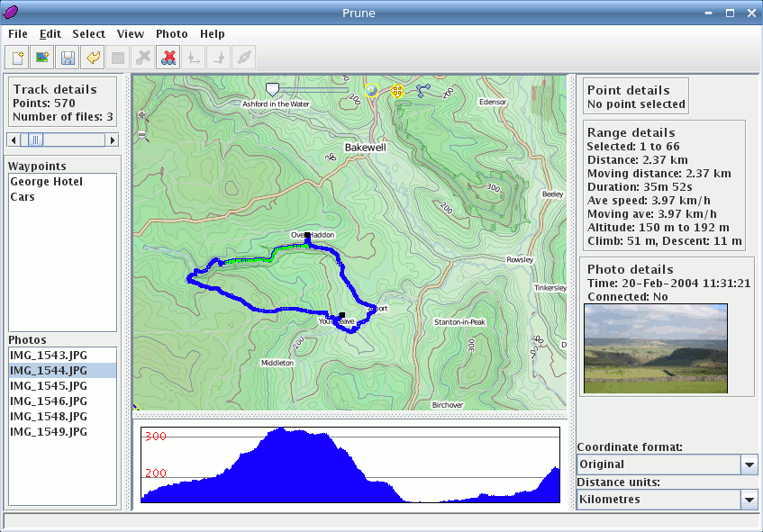Open the Photo menu
Screen dimensions: 763x532
pyautogui.click(x=171, y=34)
